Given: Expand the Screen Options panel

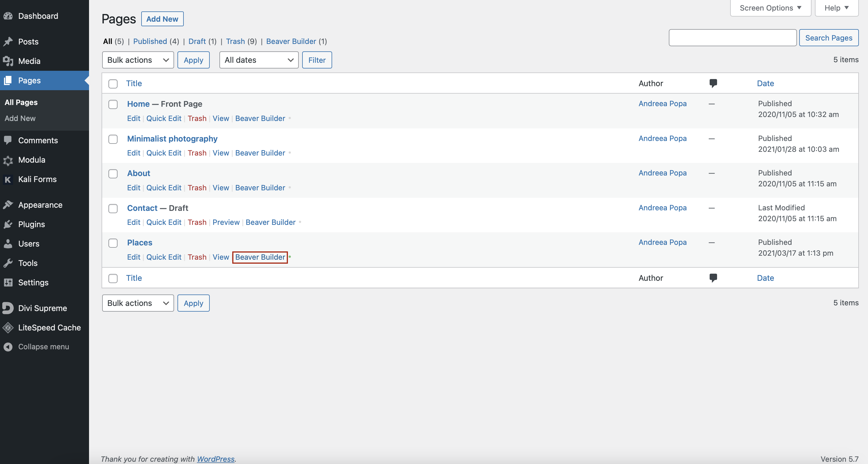Looking at the screenshot, I should point(770,8).
